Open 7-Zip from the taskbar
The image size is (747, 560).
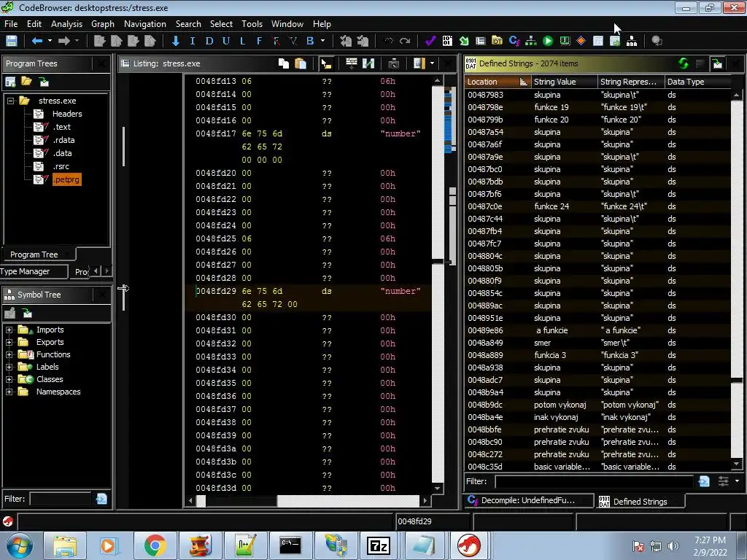[379, 545]
